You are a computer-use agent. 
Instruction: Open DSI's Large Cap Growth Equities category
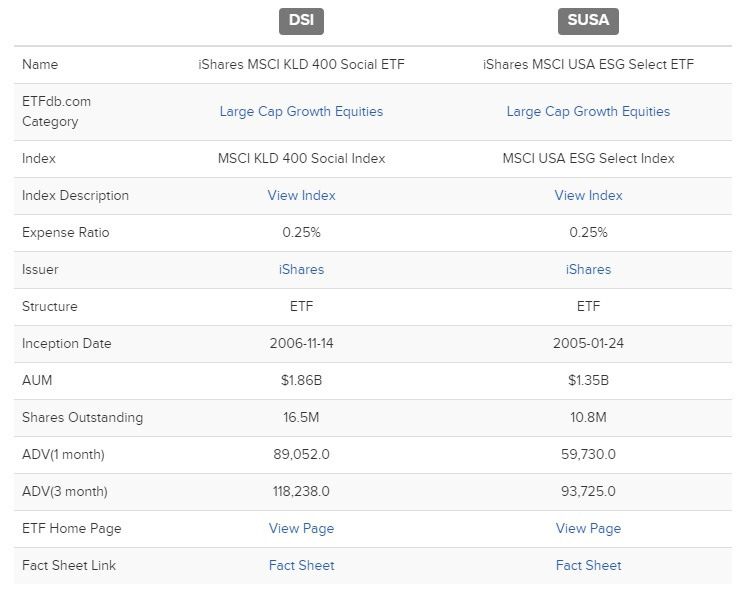(301, 111)
